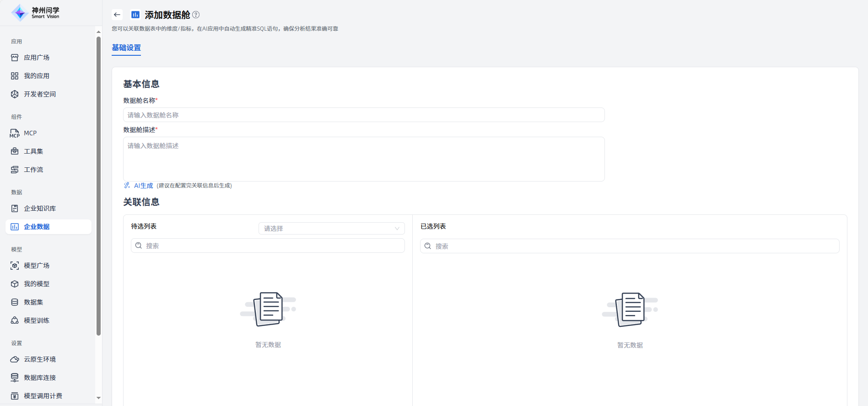Viewport: 868px width, 406px height.
Task: Click the help question mark icon
Action: coord(196,15)
